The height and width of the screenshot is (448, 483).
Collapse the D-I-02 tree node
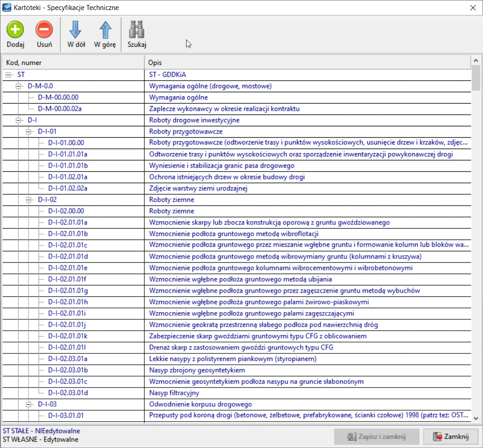(29, 200)
